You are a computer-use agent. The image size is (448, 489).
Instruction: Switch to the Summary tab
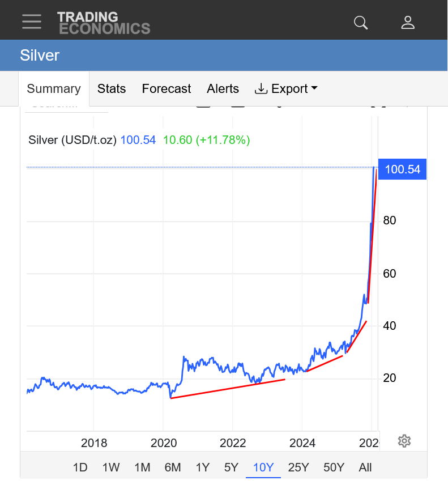click(x=54, y=89)
